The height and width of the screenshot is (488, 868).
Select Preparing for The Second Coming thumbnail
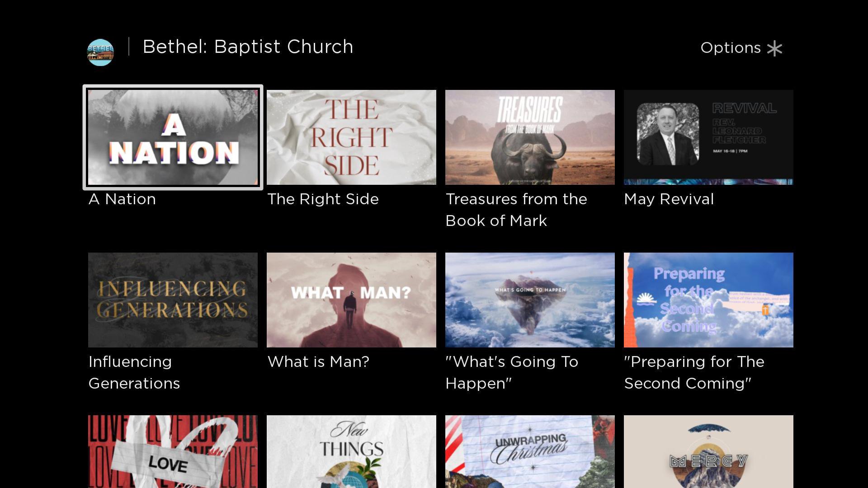[x=708, y=300]
